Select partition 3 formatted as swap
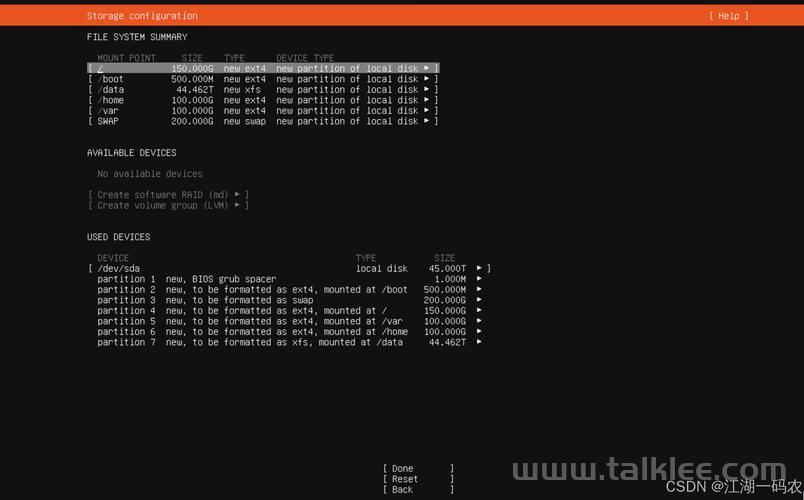 [290, 300]
